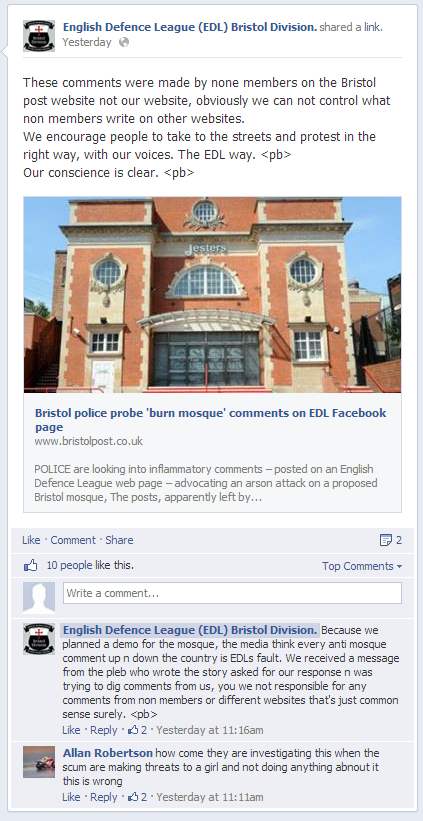
Task: Like the EDL Bristol Division comment
Action: pyautogui.click(x=71, y=730)
